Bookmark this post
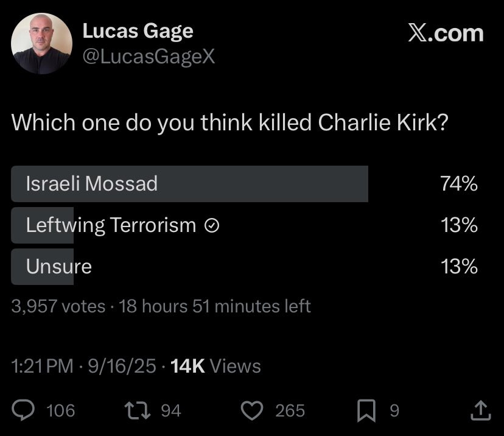This screenshot has height=436, width=504. [x=366, y=410]
